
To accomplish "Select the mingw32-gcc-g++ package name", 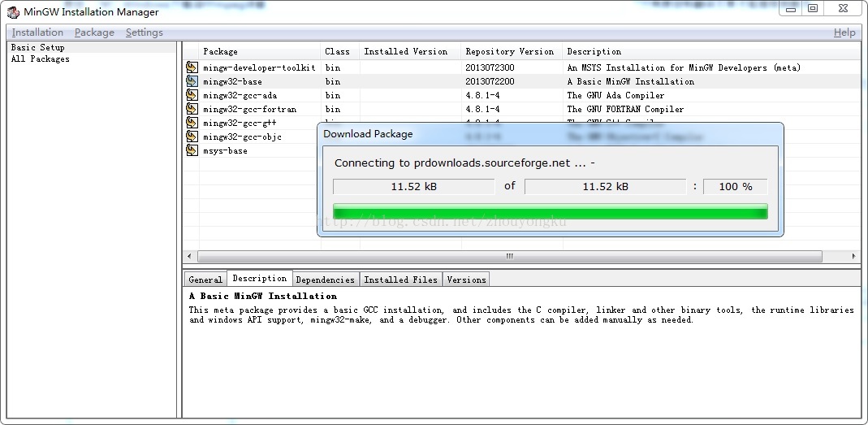I will coord(240,123).
